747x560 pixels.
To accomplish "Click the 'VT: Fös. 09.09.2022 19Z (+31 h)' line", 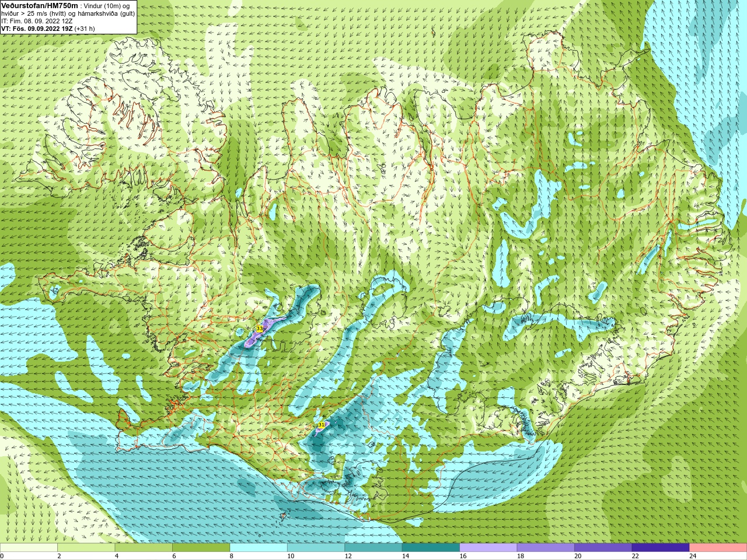I will pyautogui.click(x=48, y=29).
